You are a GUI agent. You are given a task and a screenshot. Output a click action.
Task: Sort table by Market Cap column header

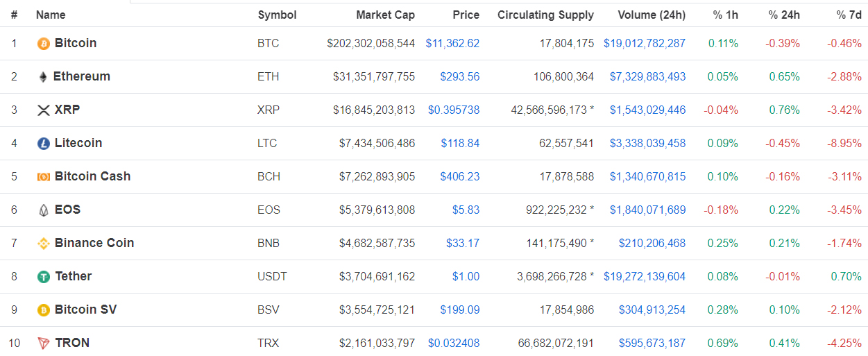pos(385,15)
